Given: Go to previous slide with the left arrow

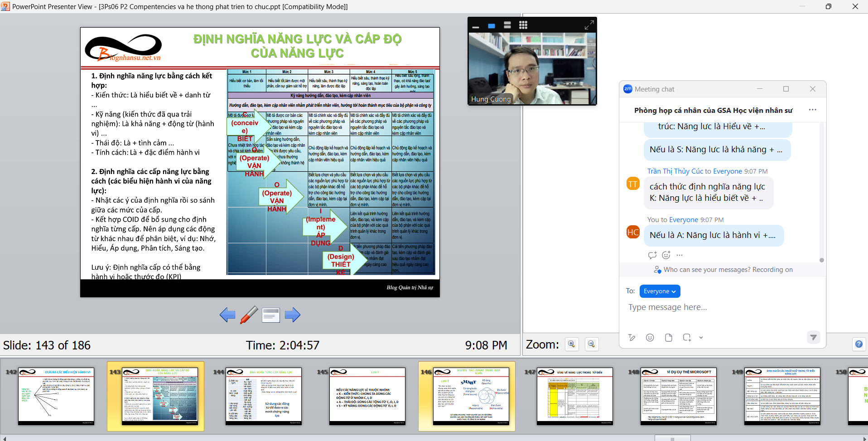Looking at the screenshot, I should coord(227,315).
